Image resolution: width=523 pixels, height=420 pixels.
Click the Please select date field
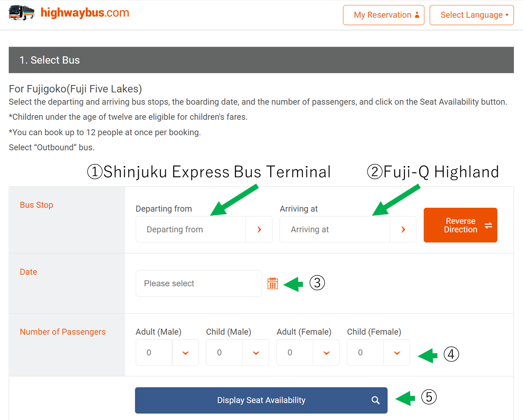coord(199,284)
